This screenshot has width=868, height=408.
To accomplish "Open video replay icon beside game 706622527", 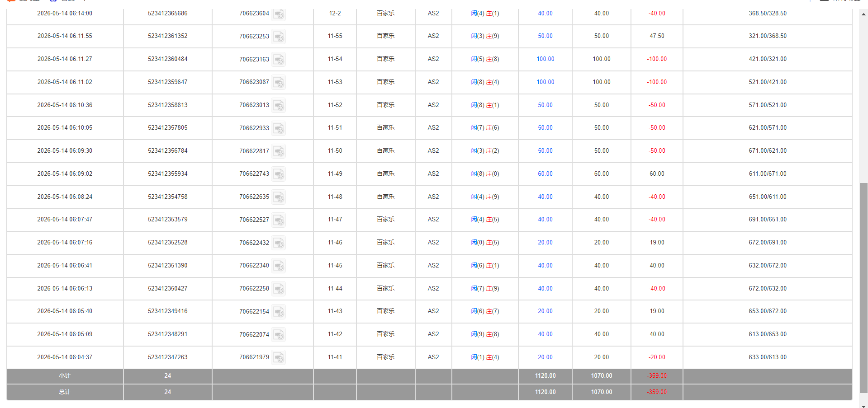I will (x=279, y=220).
